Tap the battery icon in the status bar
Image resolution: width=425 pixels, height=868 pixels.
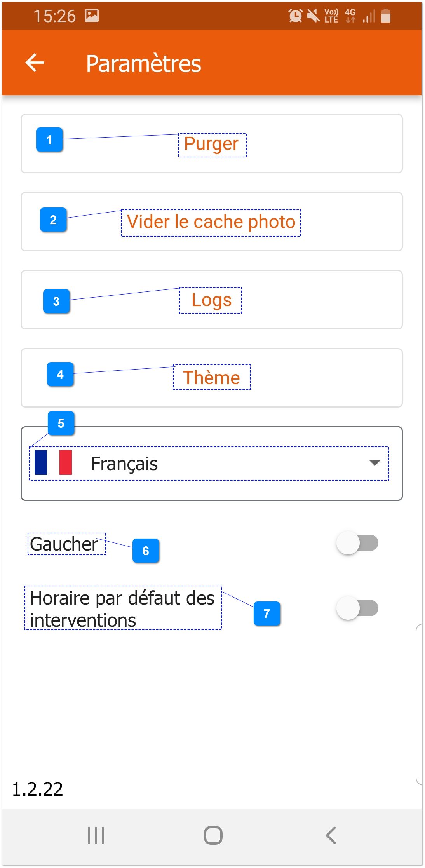pyautogui.click(x=387, y=16)
